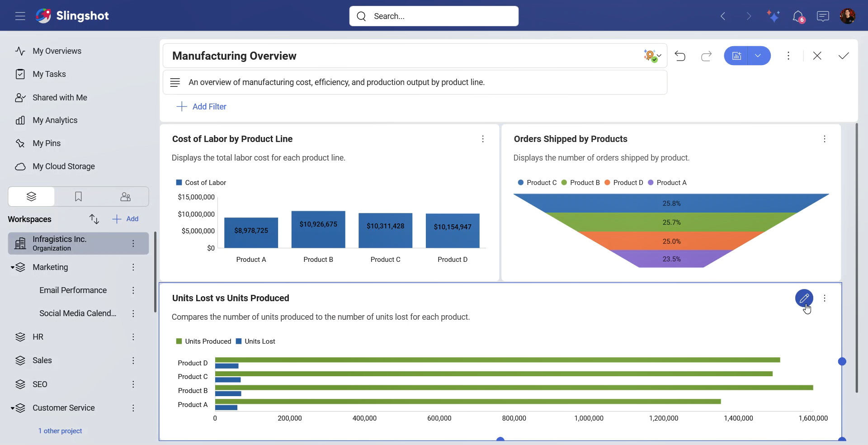
Task: Open Cost of Labor chart options menu
Action: tap(483, 139)
